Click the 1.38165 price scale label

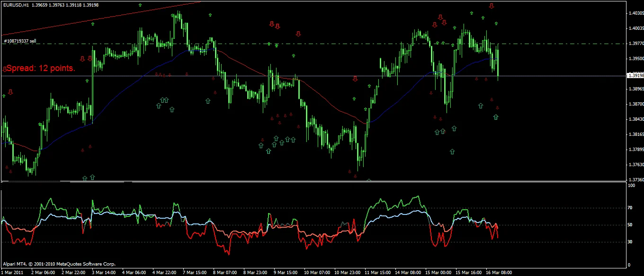[636, 134]
